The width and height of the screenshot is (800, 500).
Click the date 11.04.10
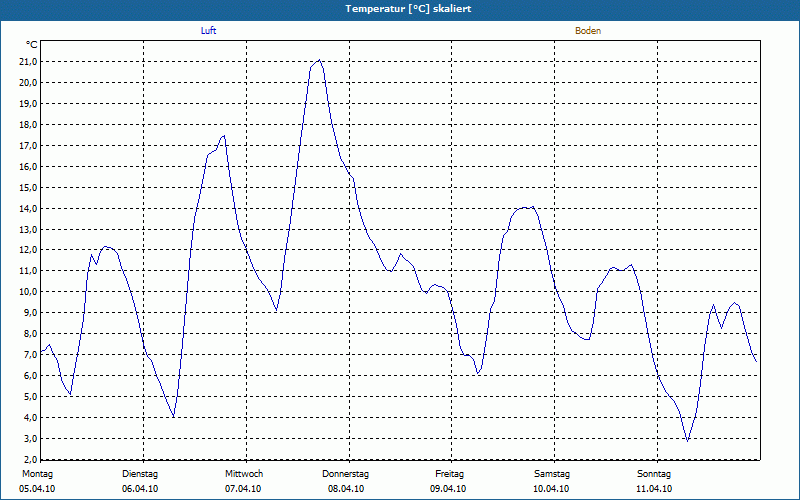click(654, 489)
